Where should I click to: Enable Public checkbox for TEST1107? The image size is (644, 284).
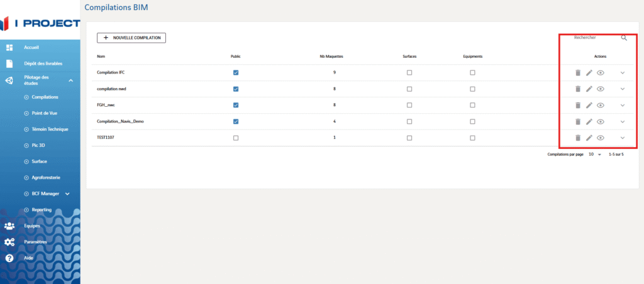tap(236, 138)
